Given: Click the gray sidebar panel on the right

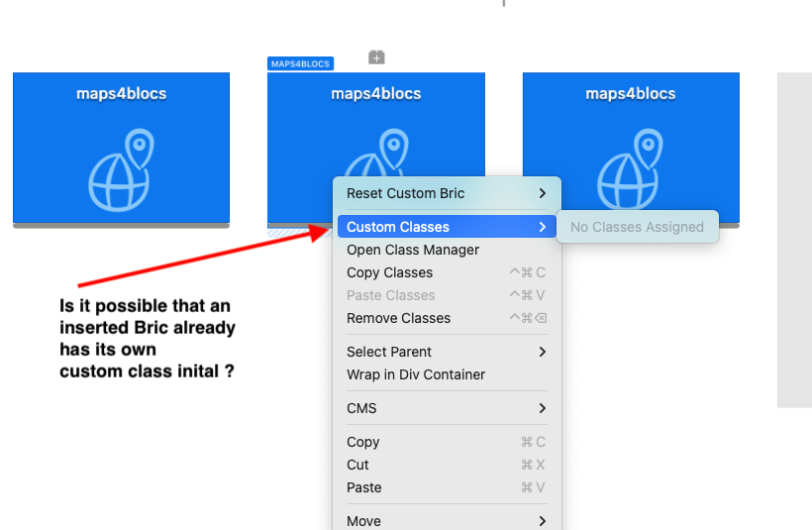Looking at the screenshot, I should 794,240.
